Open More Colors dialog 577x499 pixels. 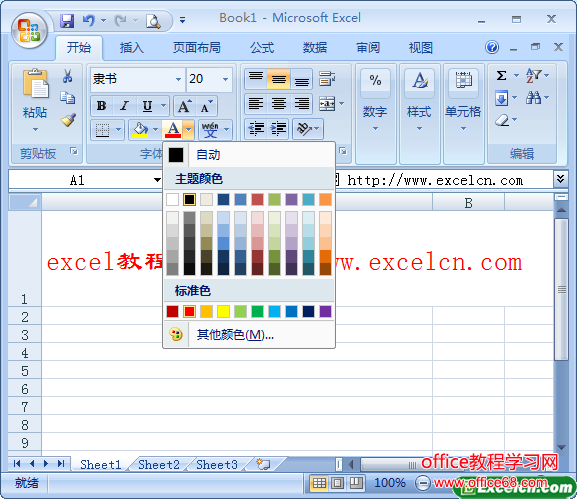(x=249, y=335)
